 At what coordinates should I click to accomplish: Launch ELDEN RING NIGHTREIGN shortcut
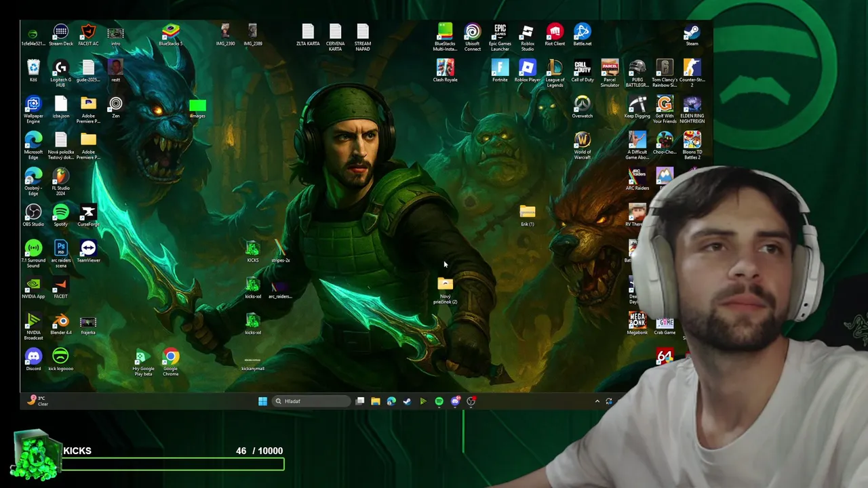pos(692,110)
